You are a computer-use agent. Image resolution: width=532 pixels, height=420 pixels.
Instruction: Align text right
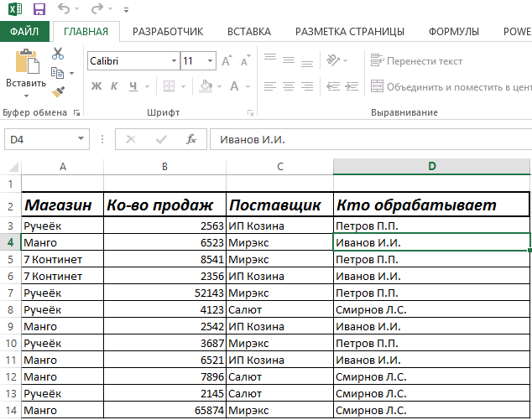pos(307,86)
